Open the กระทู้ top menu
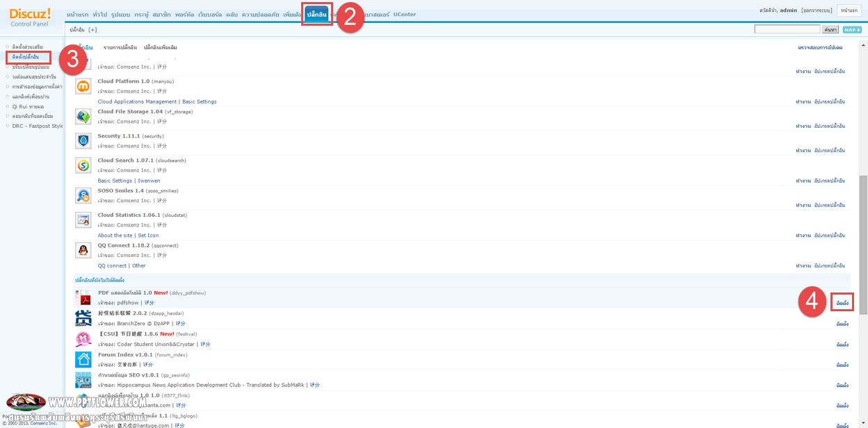This screenshot has height=428, width=868. point(142,14)
